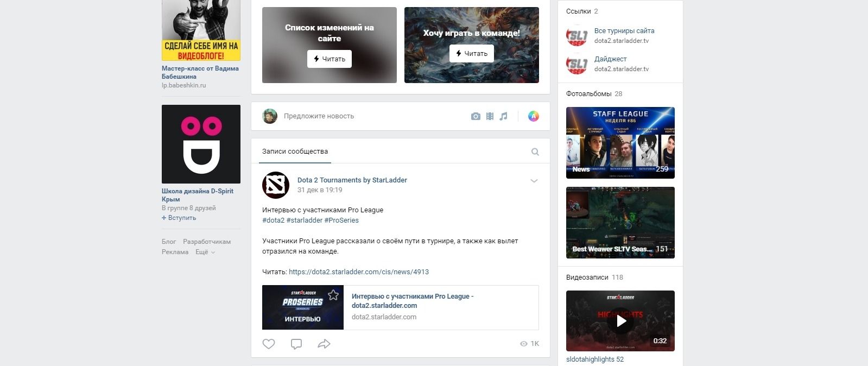The height and width of the screenshot is (366, 868).
Task: Click 'Читать' on 'Список изменений на сайте'
Action: 330,59
